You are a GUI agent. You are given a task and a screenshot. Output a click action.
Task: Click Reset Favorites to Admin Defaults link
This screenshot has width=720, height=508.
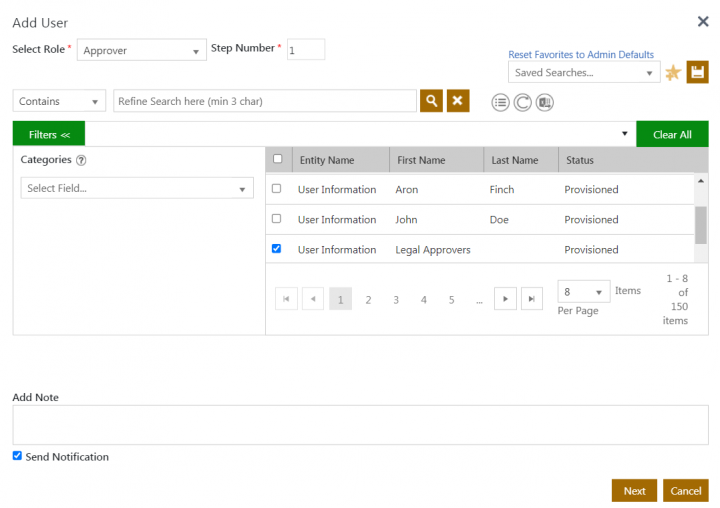tap(580, 55)
